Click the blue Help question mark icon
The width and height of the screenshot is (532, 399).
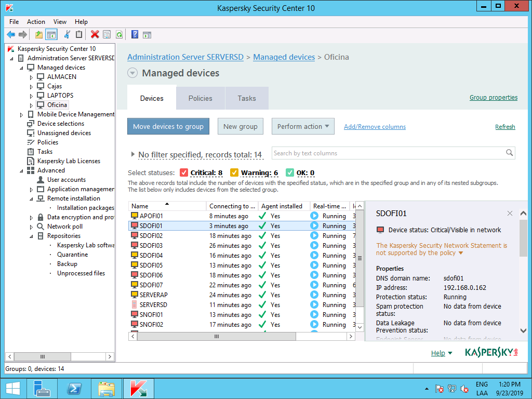135,35
